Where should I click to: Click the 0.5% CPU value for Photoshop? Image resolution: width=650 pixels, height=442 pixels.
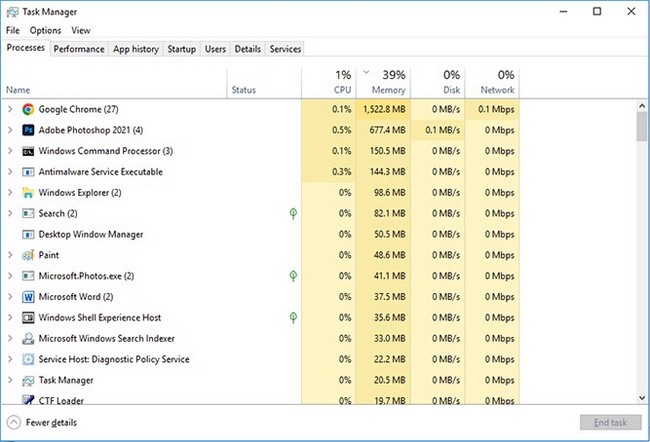tap(341, 130)
